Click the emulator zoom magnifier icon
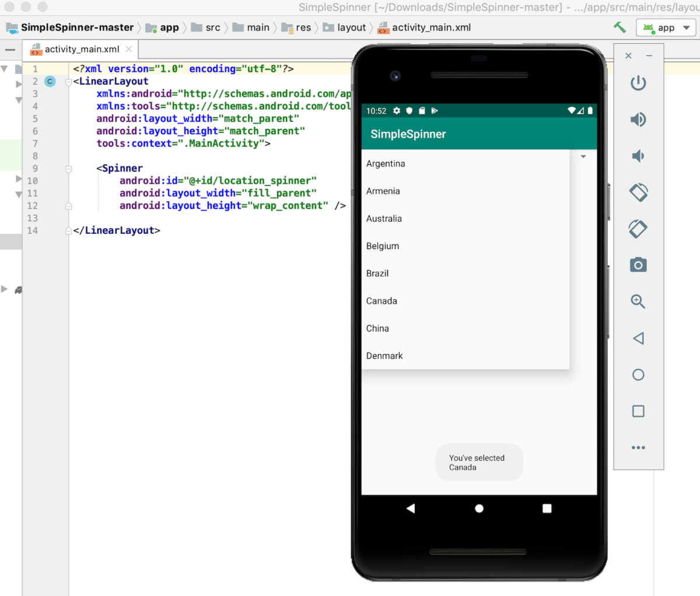The image size is (700, 596). [x=638, y=301]
